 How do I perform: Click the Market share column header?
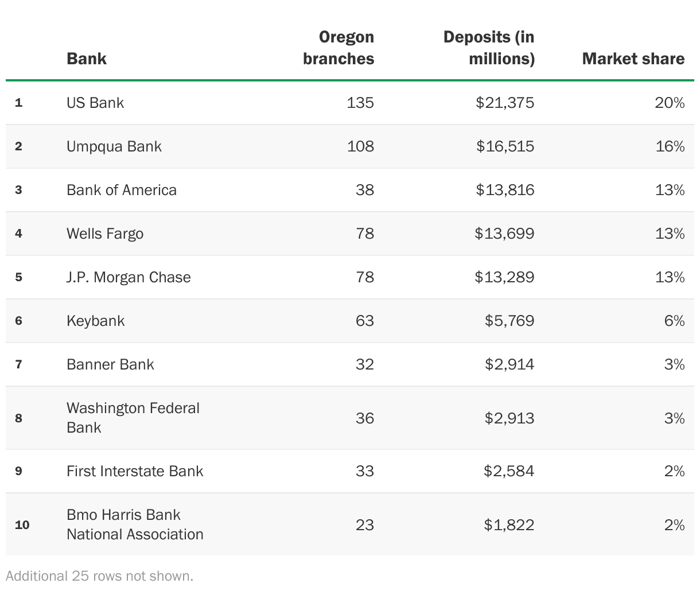(633, 59)
